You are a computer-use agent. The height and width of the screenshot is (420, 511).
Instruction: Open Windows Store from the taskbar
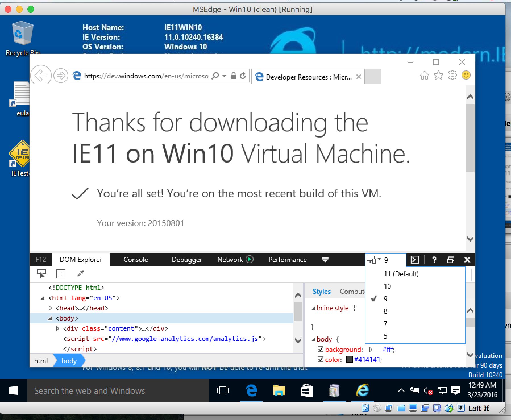coord(306,391)
